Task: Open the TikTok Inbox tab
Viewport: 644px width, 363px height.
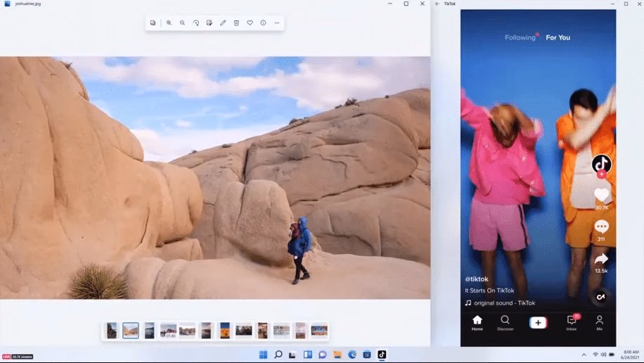Action: (x=572, y=323)
